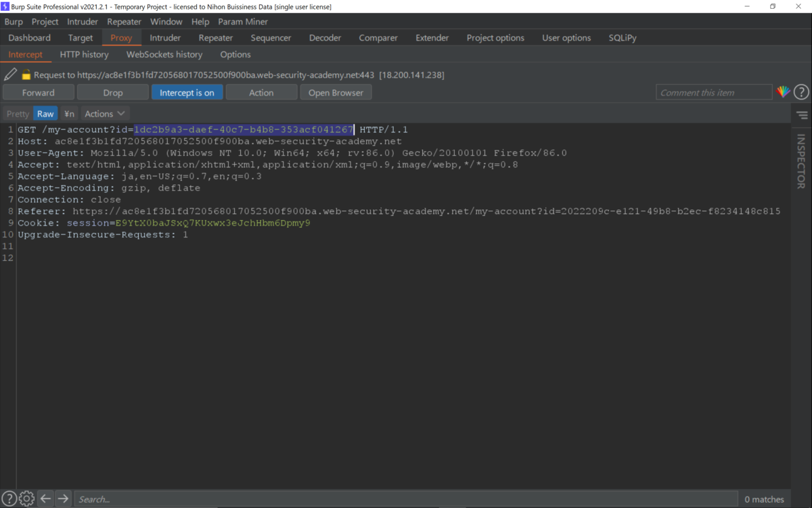Viewport: 812px width, 508px height.
Task: Switch to the Decoder tab
Action: click(x=325, y=38)
